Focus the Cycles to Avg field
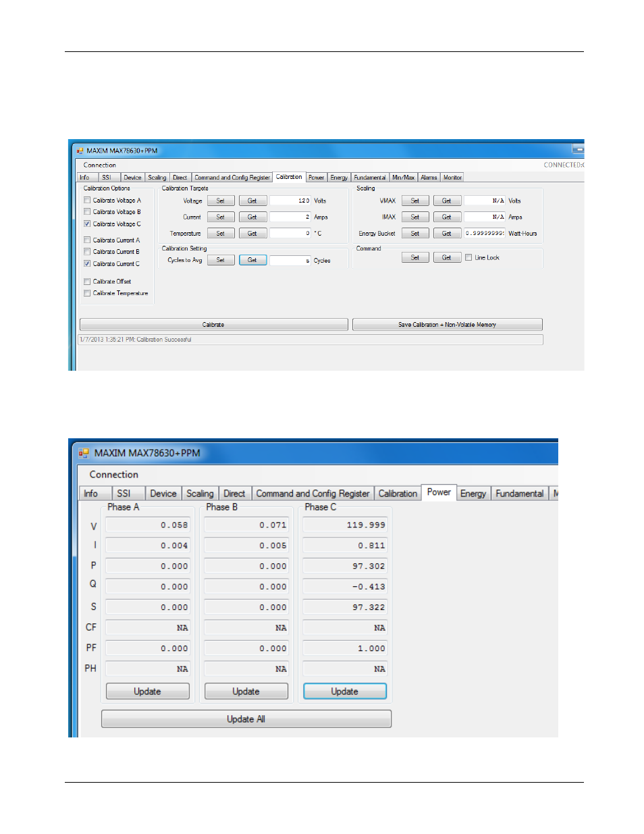Viewport: 644px width, 834px height. click(290, 260)
